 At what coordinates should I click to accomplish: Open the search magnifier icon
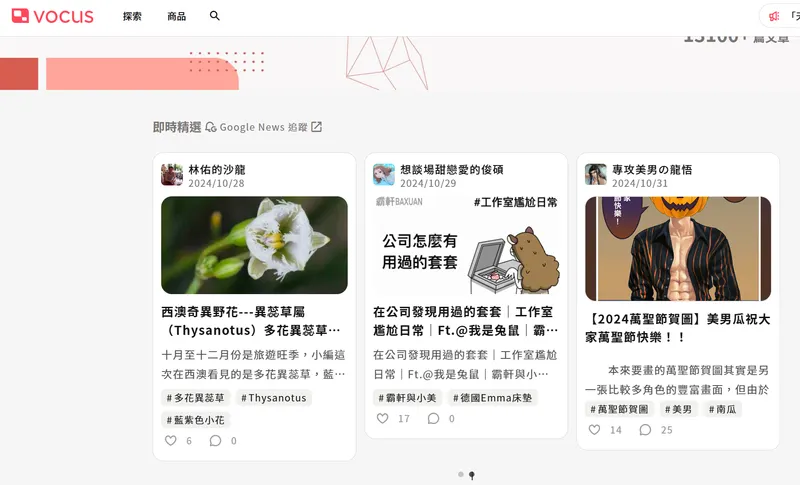click(x=215, y=16)
